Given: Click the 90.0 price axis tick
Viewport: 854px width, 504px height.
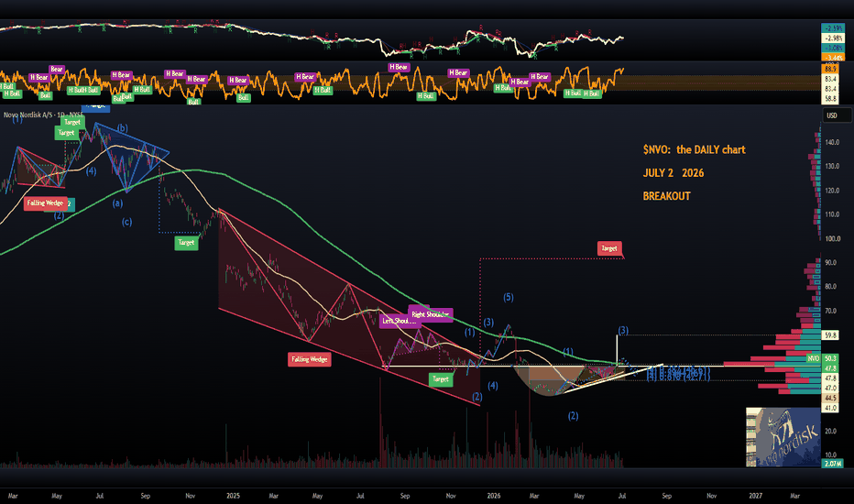Looking at the screenshot, I should coord(830,263).
